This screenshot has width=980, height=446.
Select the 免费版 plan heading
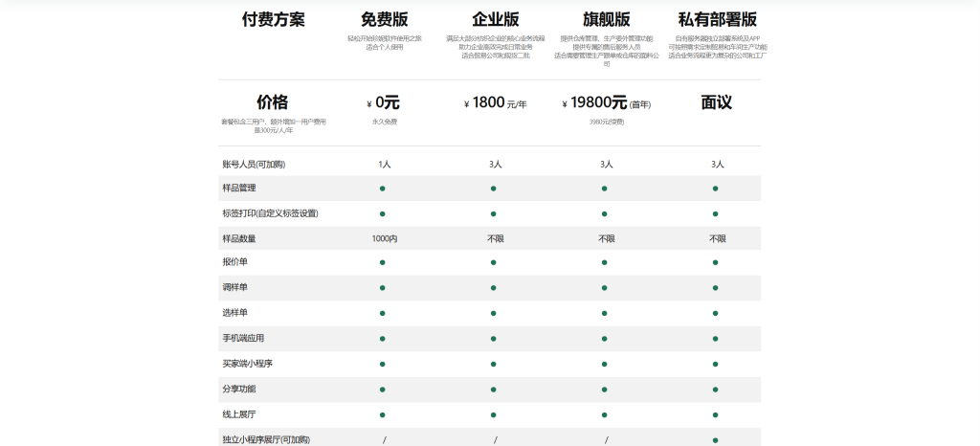pos(385,20)
